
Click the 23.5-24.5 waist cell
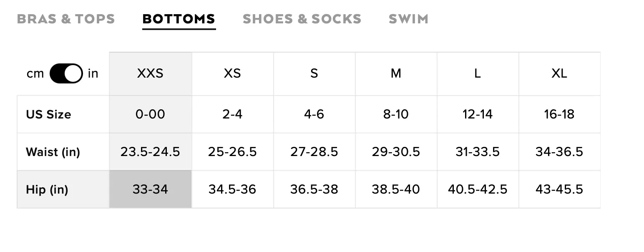click(150, 152)
